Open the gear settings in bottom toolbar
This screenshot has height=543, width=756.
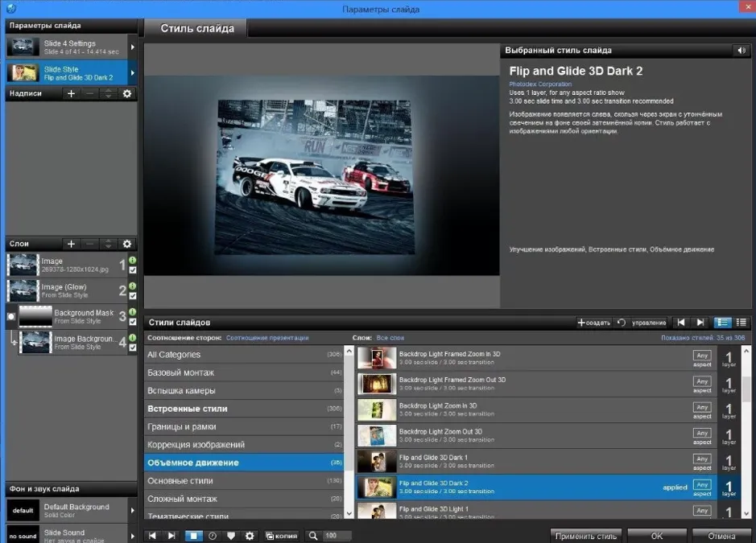[x=250, y=536]
